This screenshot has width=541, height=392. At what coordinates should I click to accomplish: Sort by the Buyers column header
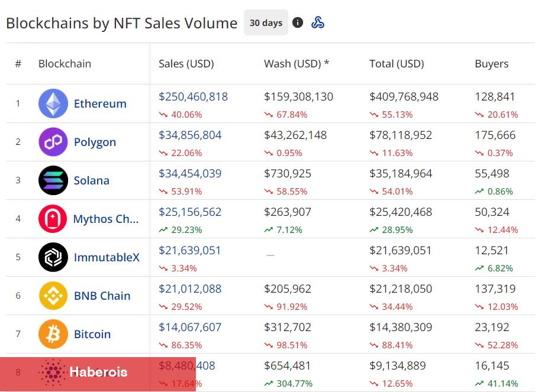492,64
